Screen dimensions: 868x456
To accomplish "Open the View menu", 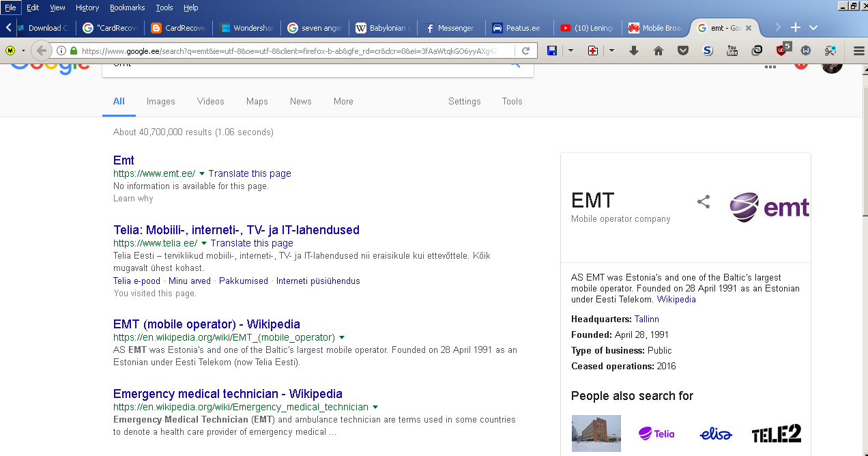I will coord(57,8).
